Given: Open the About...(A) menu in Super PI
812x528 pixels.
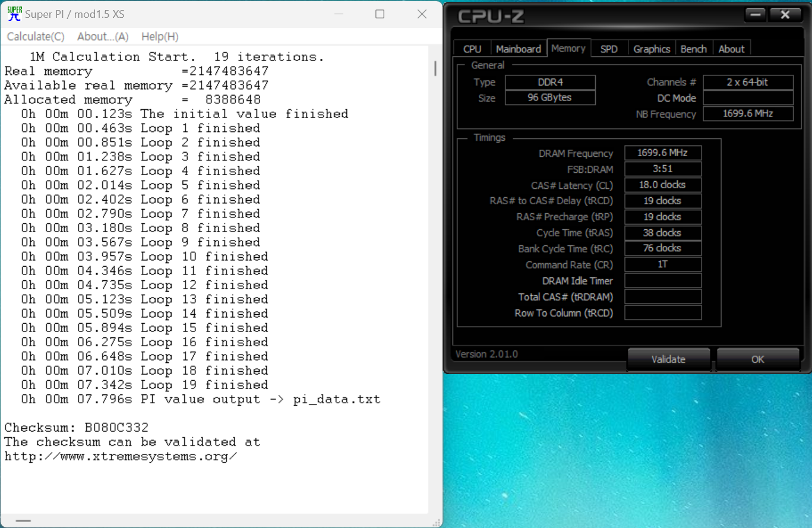Looking at the screenshot, I should pos(103,36).
